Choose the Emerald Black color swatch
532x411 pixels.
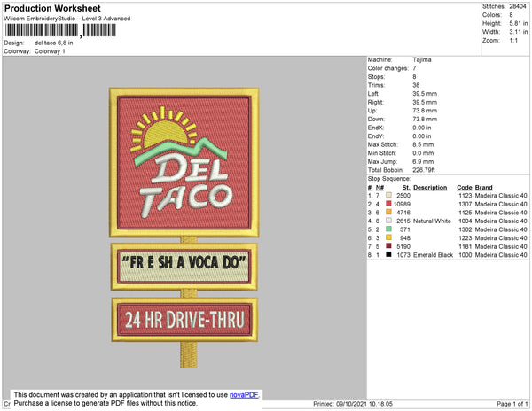coord(389,254)
